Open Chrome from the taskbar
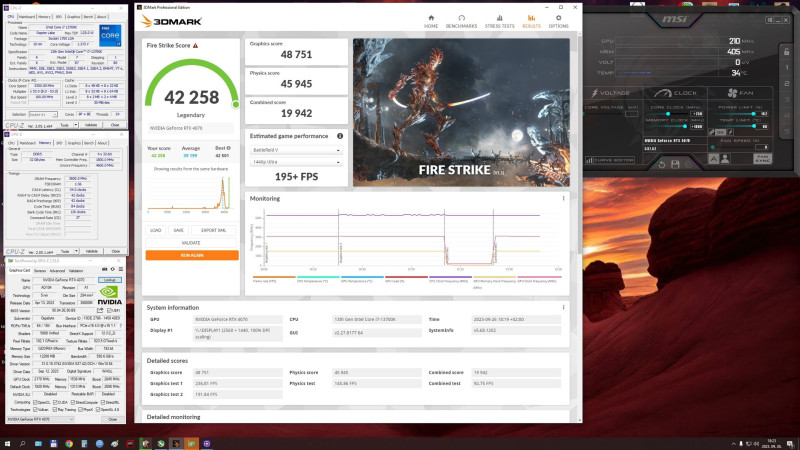The image size is (800, 450). coord(69,443)
